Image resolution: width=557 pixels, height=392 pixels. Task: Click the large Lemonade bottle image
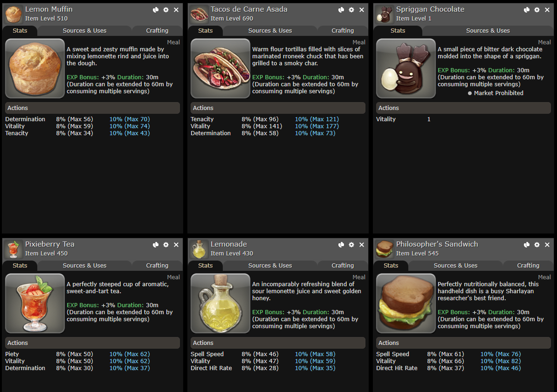coord(220,303)
